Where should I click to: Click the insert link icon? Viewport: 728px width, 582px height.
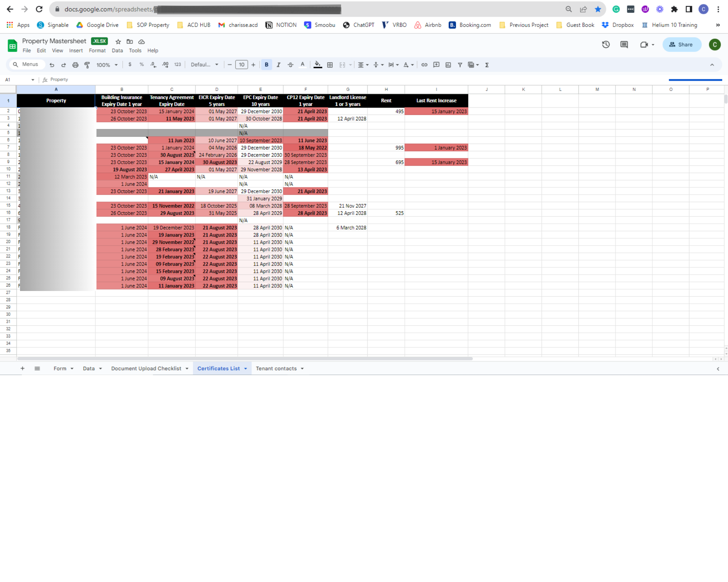pos(424,65)
